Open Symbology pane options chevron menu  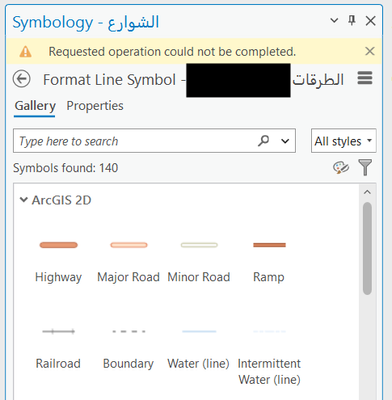point(334,21)
